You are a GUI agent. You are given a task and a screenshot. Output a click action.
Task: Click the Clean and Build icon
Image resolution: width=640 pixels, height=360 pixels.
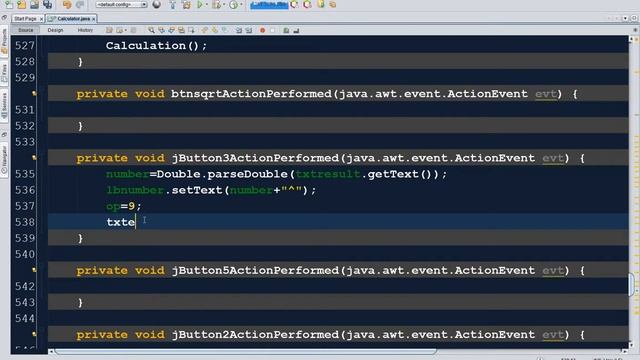click(x=187, y=4)
